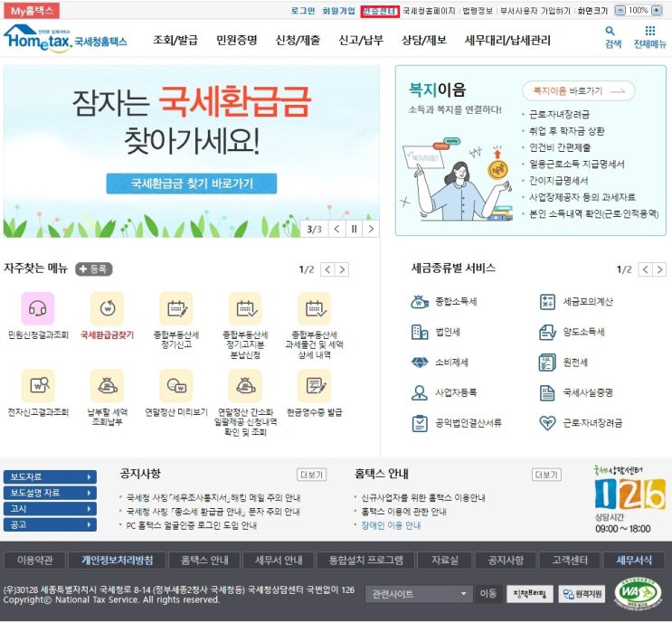Screen dimensions: 672x622
Task: Click the 인증센터 link
Action: pyautogui.click(x=380, y=11)
